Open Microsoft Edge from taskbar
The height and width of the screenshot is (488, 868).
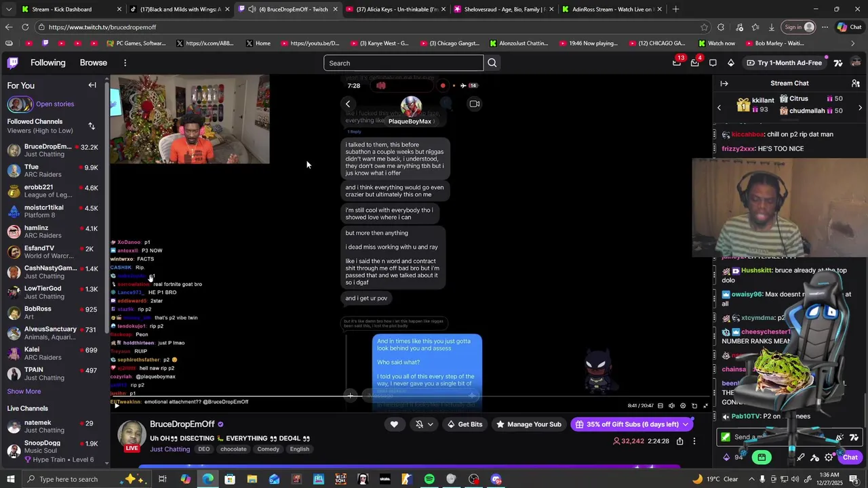[208, 479]
